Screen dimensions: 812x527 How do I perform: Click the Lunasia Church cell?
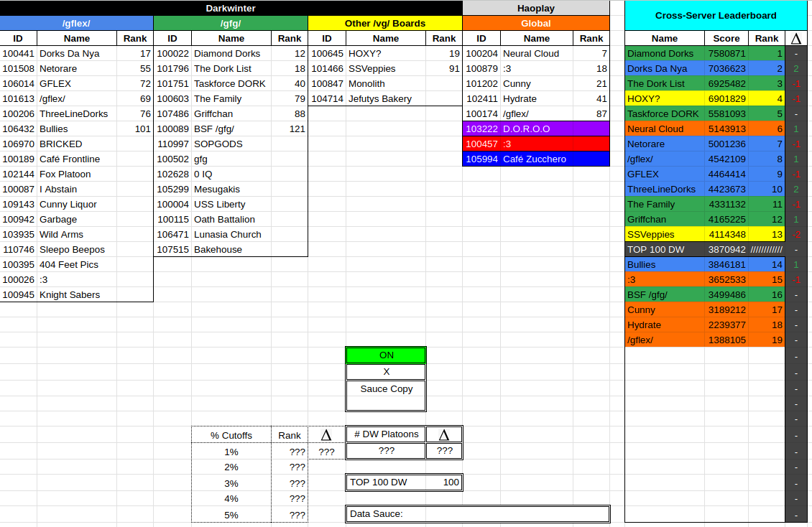point(231,235)
